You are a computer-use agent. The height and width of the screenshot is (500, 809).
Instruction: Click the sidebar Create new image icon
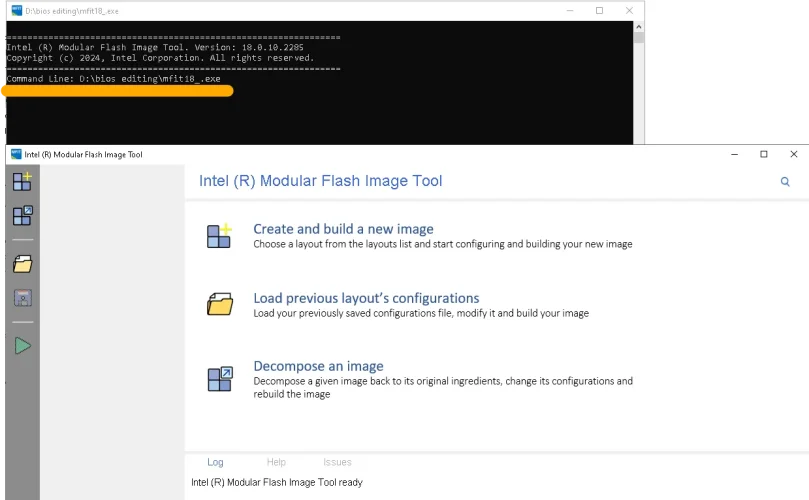[22, 181]
